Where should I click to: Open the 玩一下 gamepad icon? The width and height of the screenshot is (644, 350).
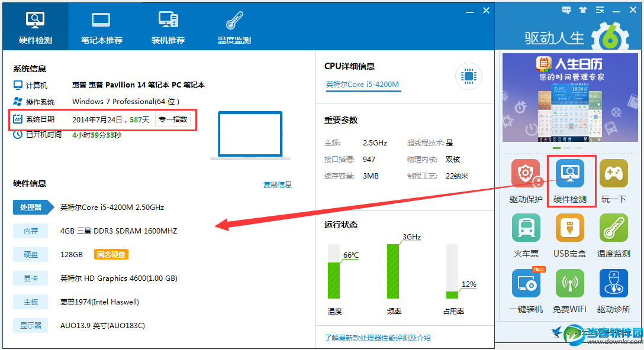(x=614, y=173)
